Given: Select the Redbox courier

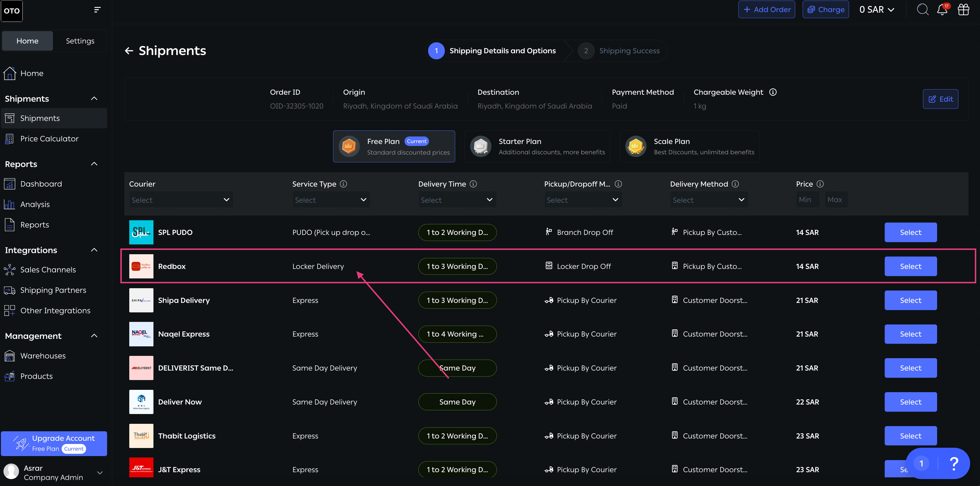Looking at the screenshot, I should pos(910,266).
